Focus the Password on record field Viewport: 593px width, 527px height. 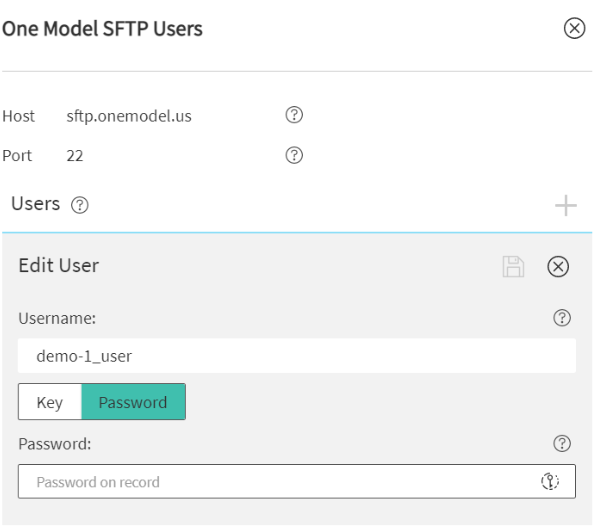[297, 482]
